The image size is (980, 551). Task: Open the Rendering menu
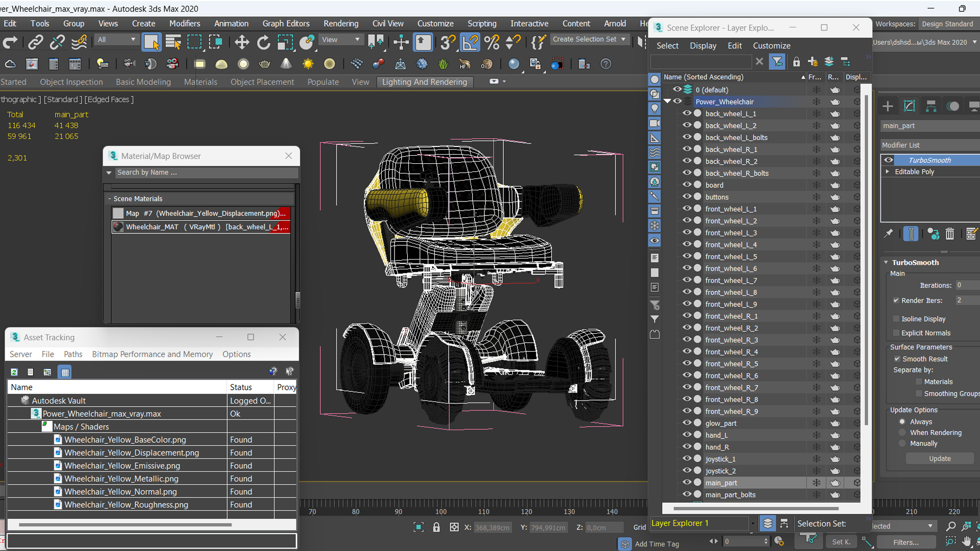340,23
